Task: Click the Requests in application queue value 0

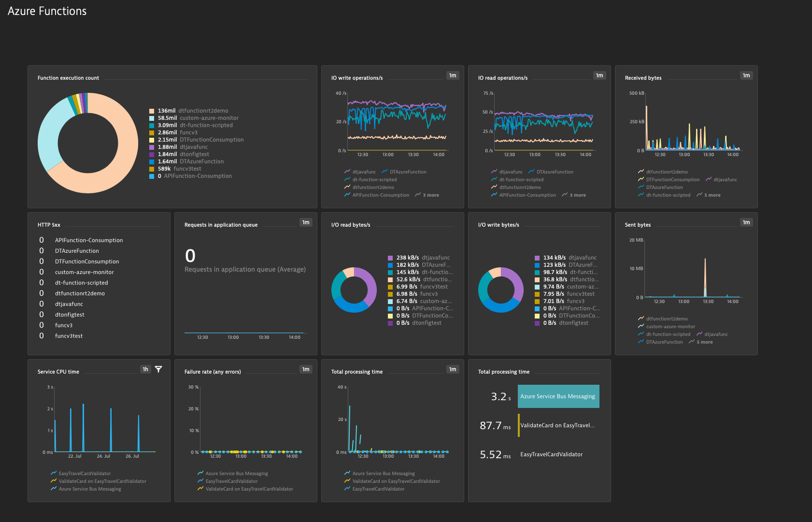Action: 190,256
